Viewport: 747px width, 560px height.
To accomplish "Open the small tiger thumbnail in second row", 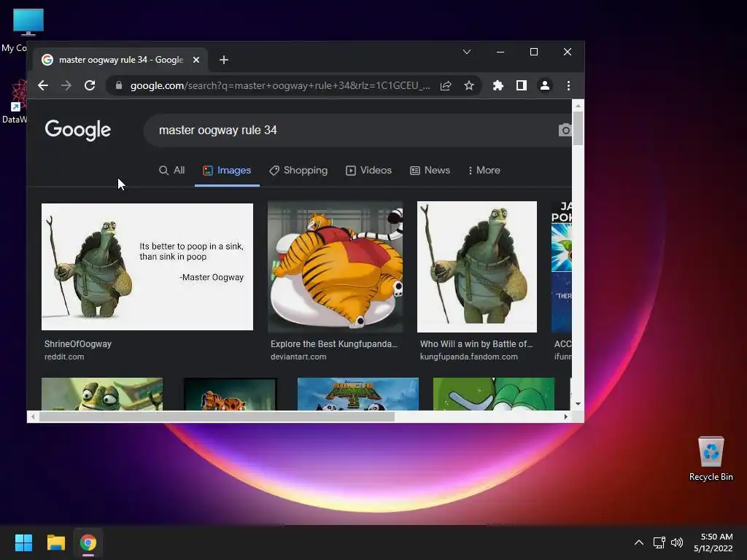I will pos(230,394).
